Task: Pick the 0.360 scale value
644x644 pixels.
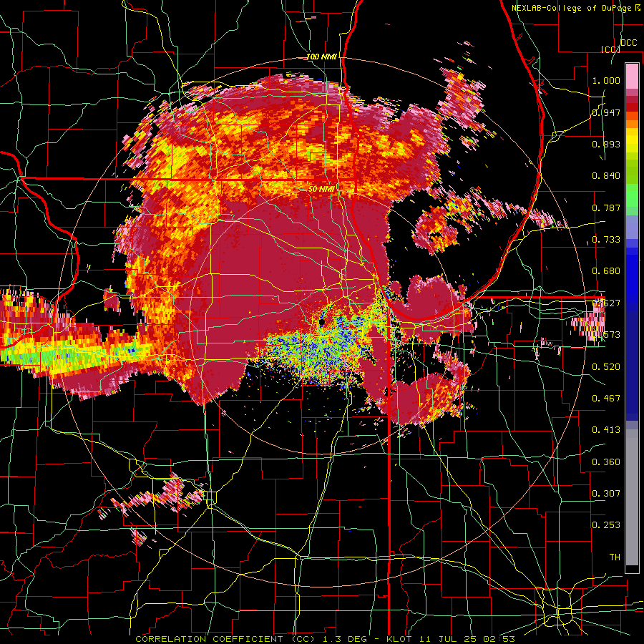Action: point(606,462)
